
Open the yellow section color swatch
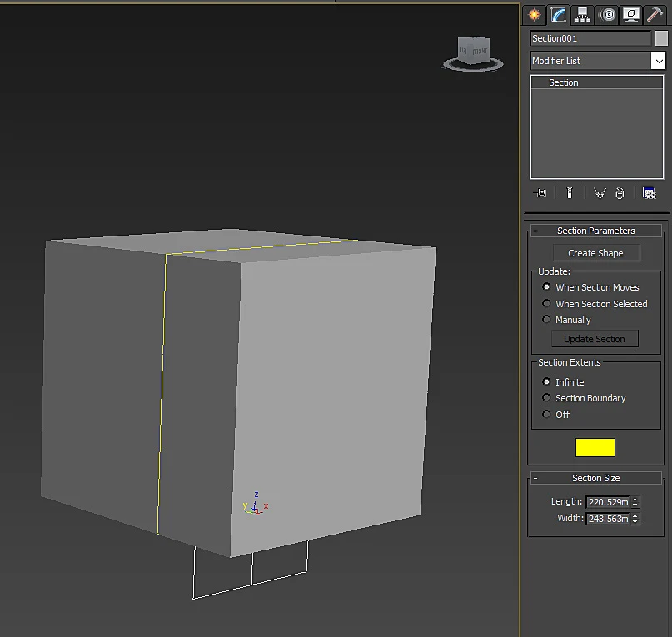point(595,447)
